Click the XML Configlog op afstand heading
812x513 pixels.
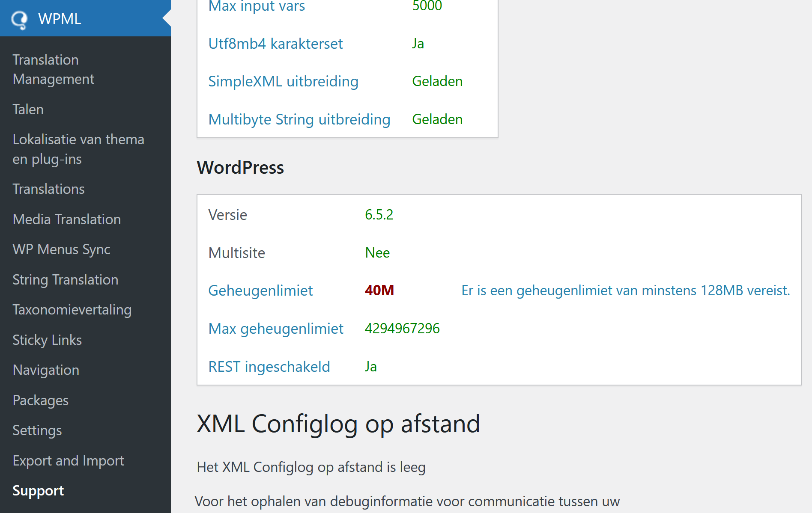click(338, 424)
